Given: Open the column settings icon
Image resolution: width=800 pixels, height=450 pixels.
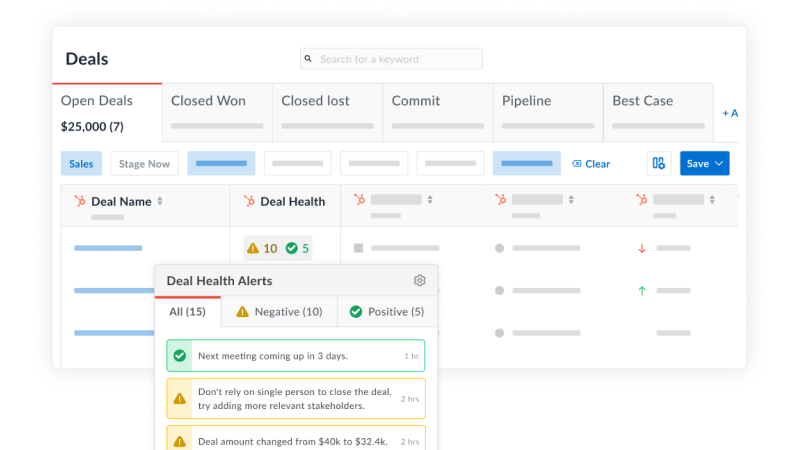Looking at the screenshot, I should click(659, 163).
